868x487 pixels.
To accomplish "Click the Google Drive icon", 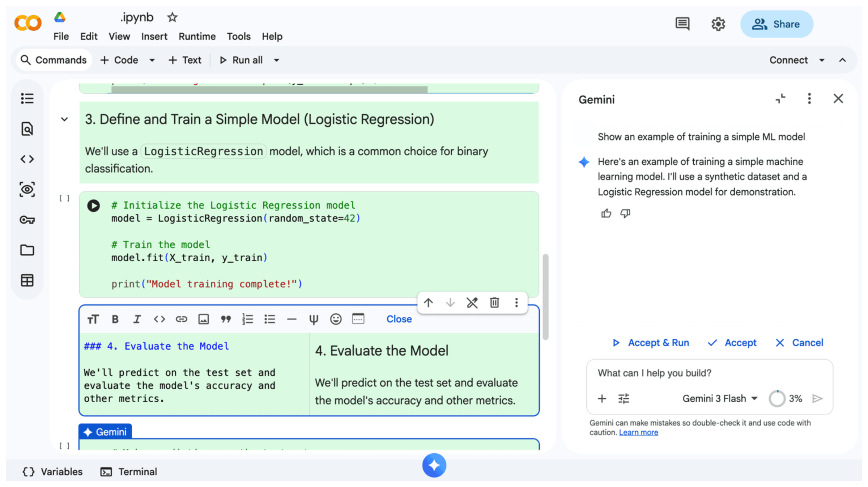I will point(60,17).
